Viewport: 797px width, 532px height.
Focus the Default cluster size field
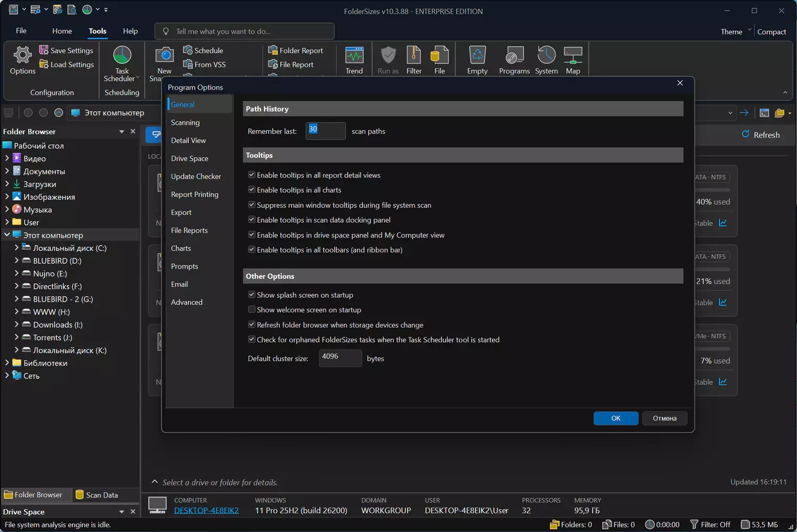pyautogui.click(x=340, y=358)
